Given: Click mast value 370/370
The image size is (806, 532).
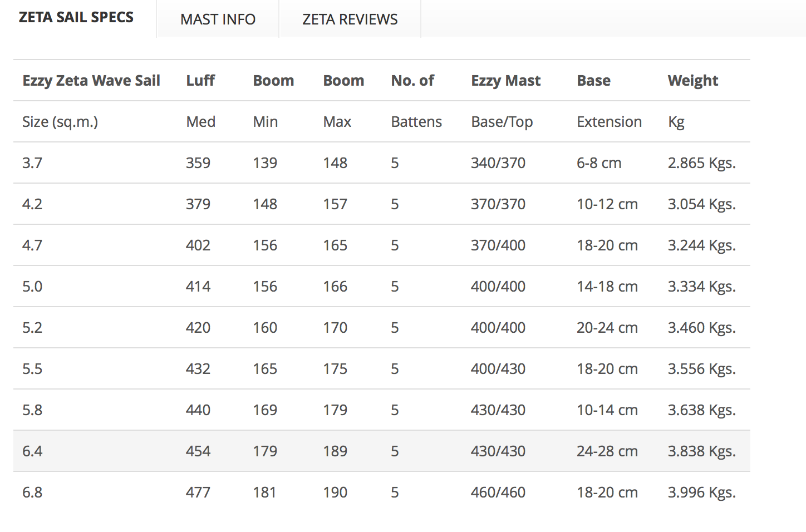Looking at the screenshot, I should point(498,204).
